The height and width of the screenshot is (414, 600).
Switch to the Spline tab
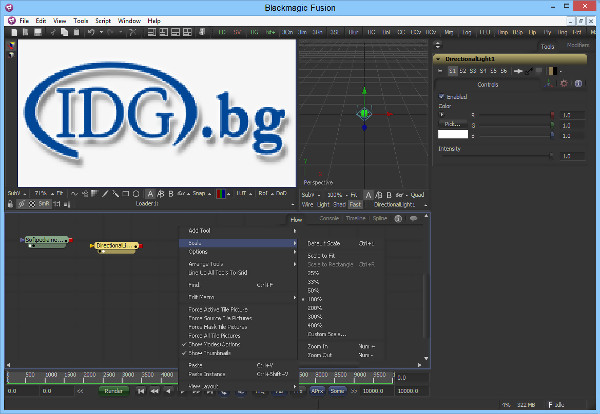(x=380, y=218)
